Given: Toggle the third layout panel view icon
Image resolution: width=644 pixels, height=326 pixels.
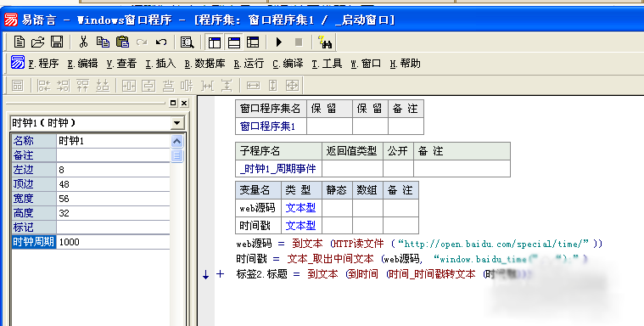Looking at the screenshot, I should click(253, 42).
